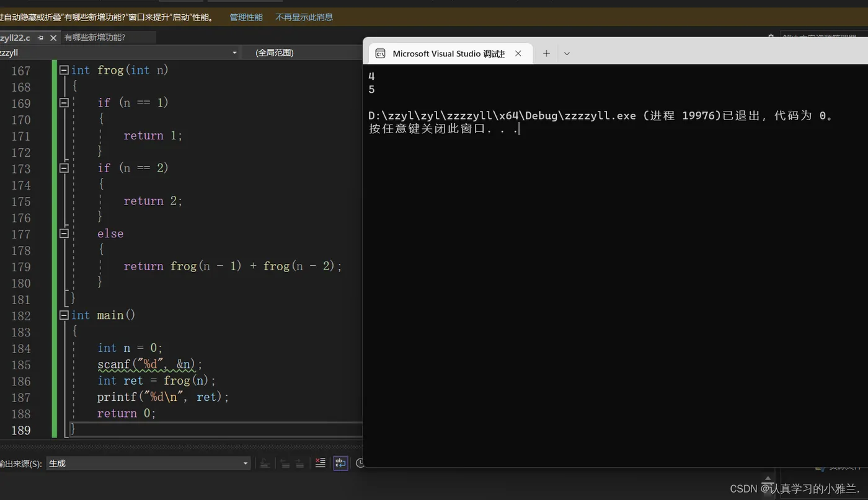Viewport: 868px width, 500px height.
Task: Pin the zyll22.c editor tab
Action: click(x=40, y=38)
